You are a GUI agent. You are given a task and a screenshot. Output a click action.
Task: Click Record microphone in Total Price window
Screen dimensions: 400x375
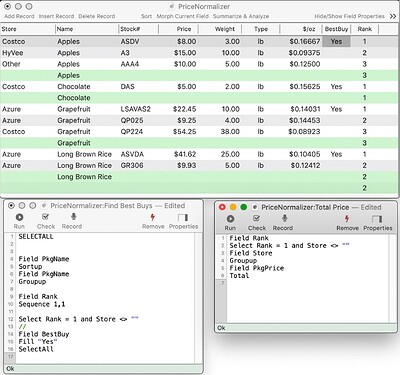point(284,219)
